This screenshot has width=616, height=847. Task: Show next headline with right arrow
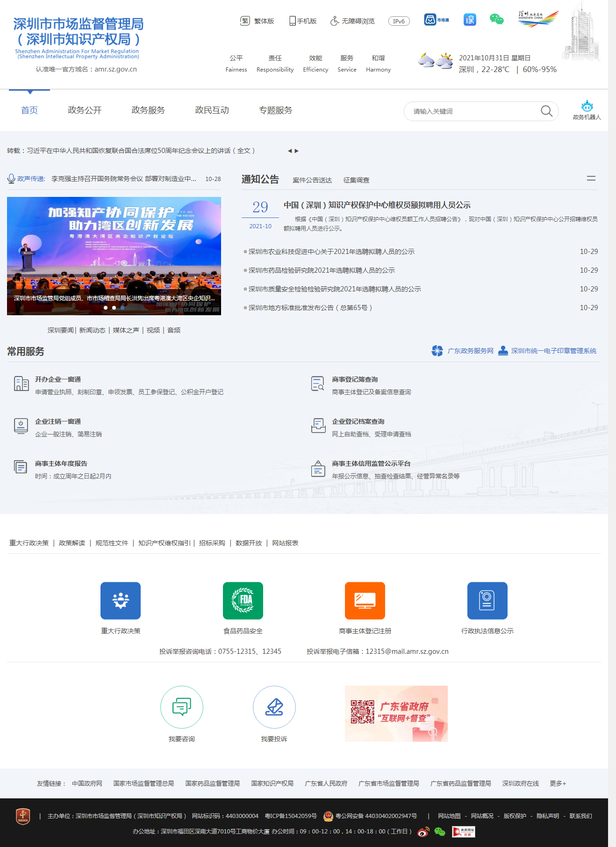296,151
